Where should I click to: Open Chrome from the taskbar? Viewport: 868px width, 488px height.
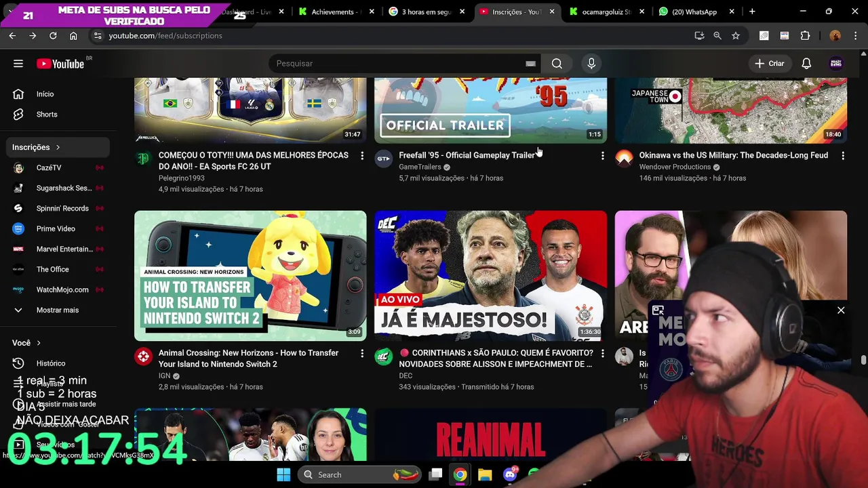[x=460, y=474]
